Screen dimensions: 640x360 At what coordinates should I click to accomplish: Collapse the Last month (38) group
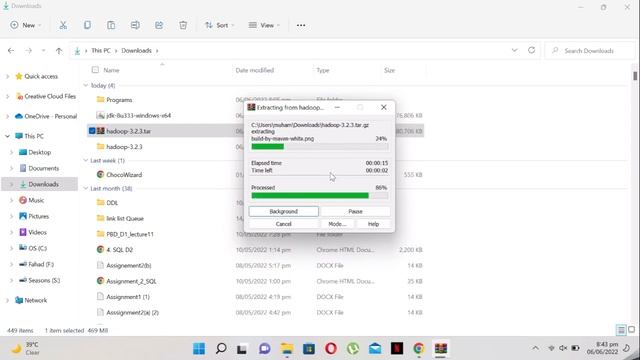(86, 189)
